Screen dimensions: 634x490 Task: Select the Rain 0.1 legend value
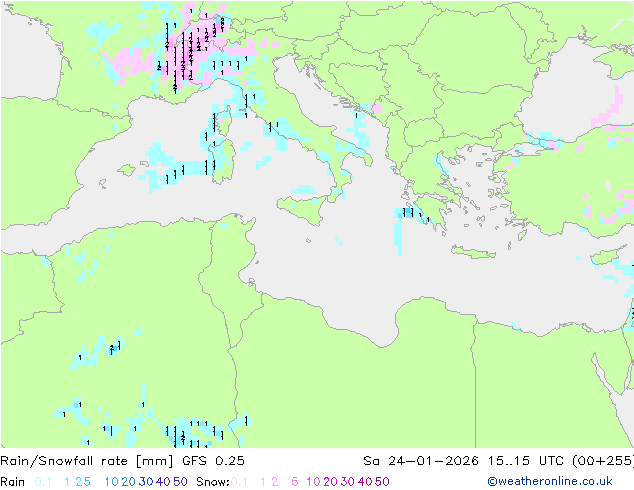coord(43,482)
